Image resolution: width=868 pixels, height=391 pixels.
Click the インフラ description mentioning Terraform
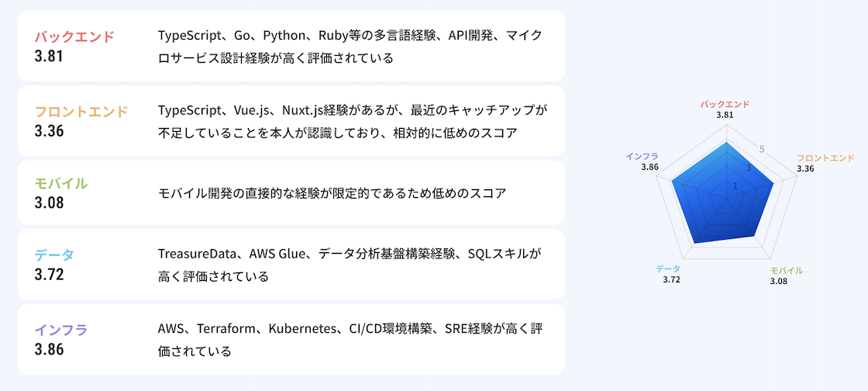coord(350,339)
